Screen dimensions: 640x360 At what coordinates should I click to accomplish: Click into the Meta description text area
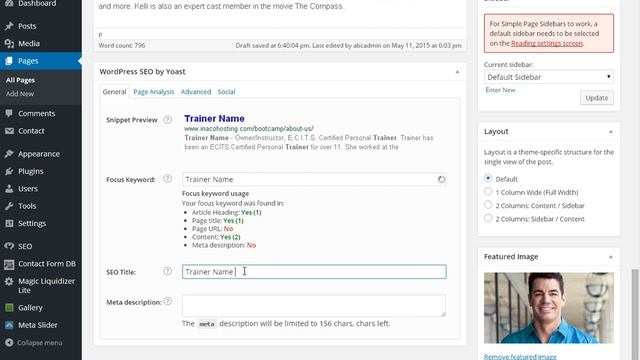point(314,306)
